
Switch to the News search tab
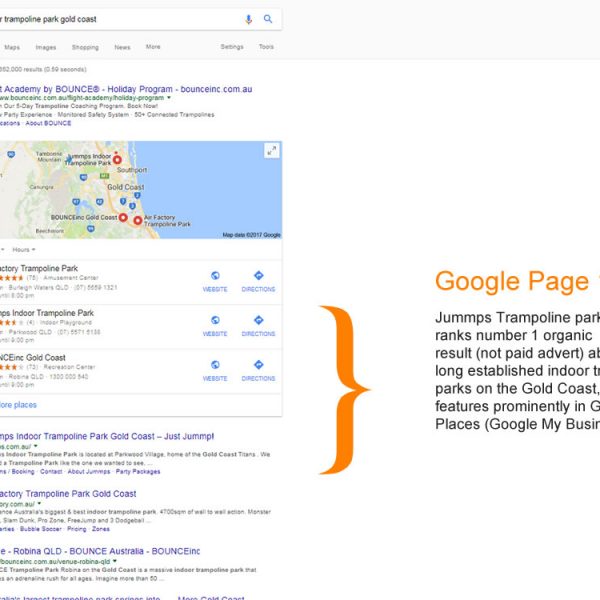click(x=122, y=47)
